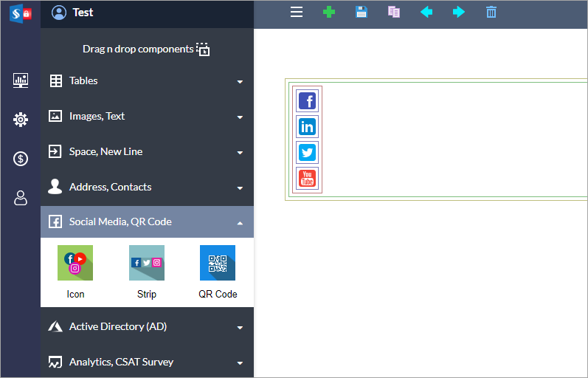Screen dimensions: 588x378
Task: Click the Tables grid icon
Action: tap(56, 80)
